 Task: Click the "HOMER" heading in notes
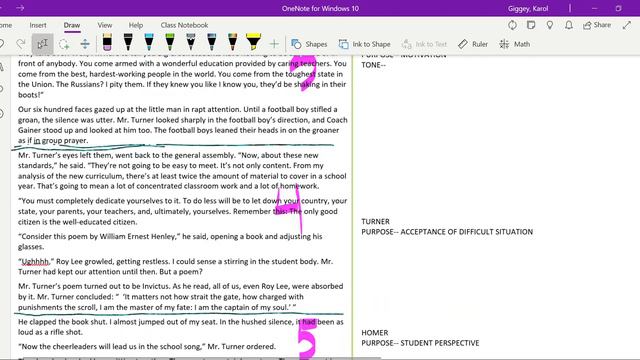pyautogui.click(x=374, y=333)
